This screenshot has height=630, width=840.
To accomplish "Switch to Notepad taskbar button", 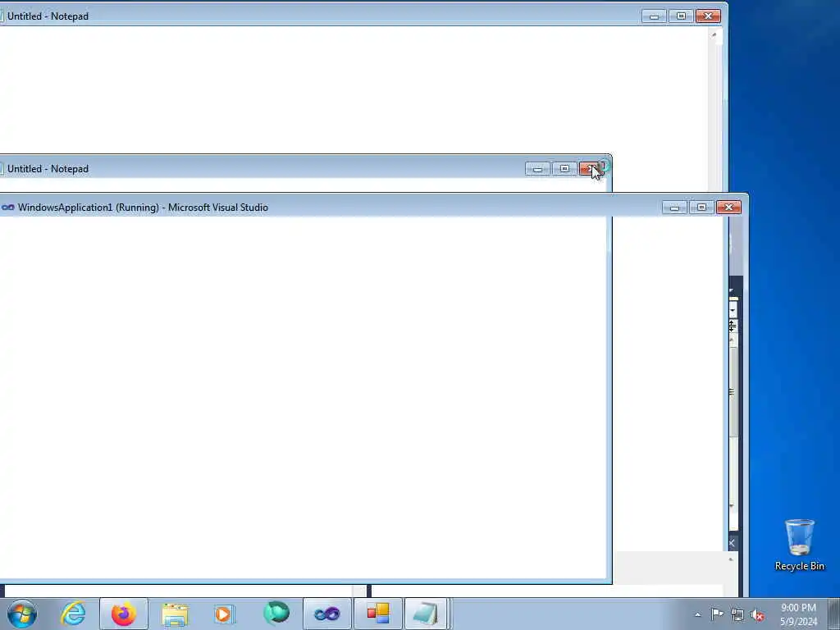I will pyautogui.click(x=427, y=614).
